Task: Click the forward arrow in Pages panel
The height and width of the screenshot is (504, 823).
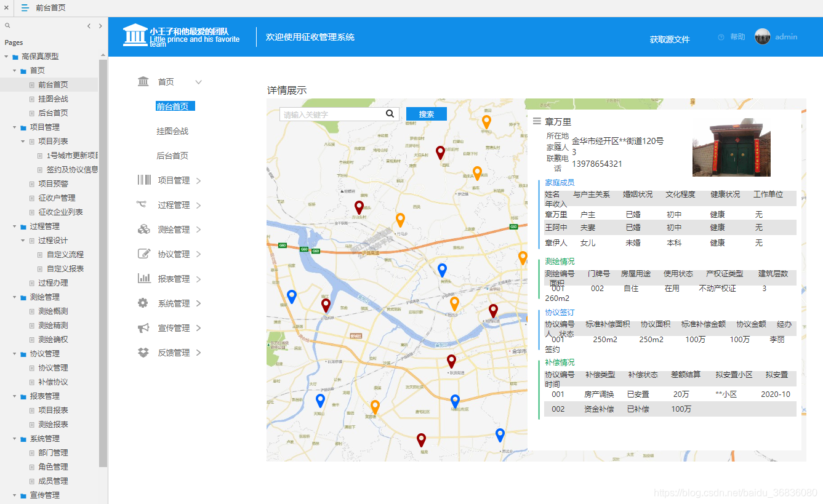Action: pyautogui.click(x=100, y=26)
